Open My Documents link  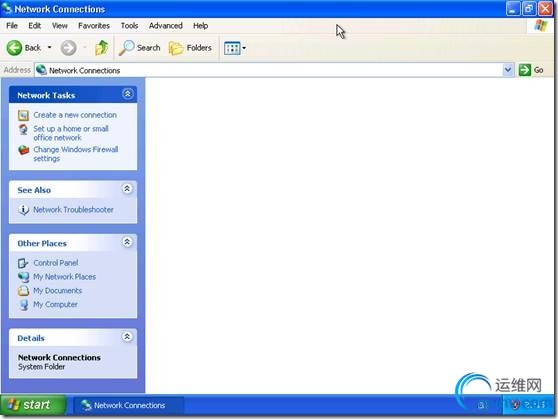point(57,290)
